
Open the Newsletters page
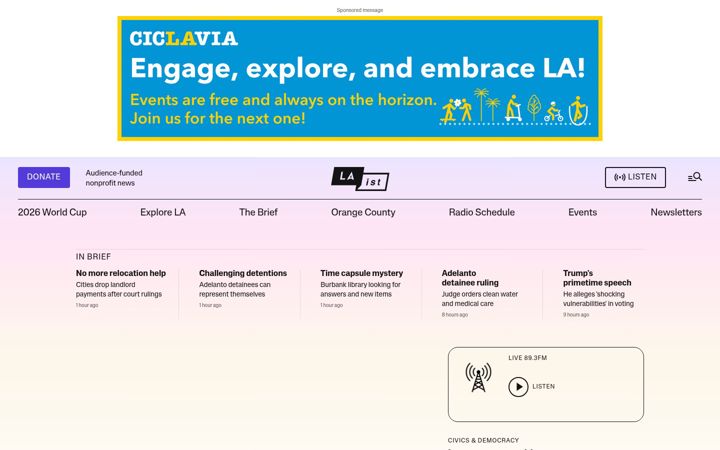click(x=676, y=212)
